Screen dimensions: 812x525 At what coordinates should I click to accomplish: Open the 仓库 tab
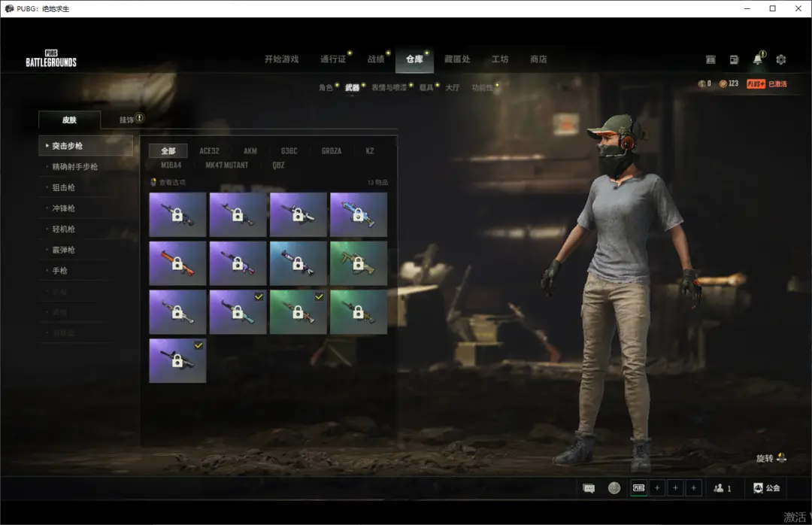(414, 59)
